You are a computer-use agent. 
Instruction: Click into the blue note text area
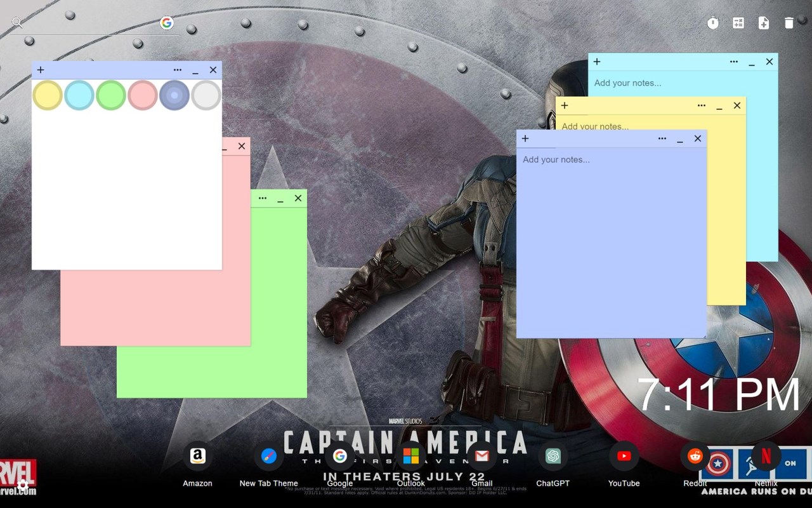coord(612,242)
